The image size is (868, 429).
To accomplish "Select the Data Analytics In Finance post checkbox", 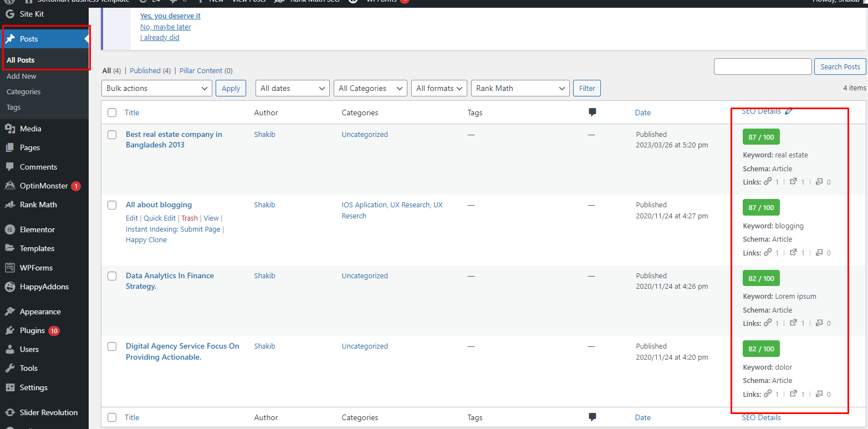I will [x=112, y=276].
